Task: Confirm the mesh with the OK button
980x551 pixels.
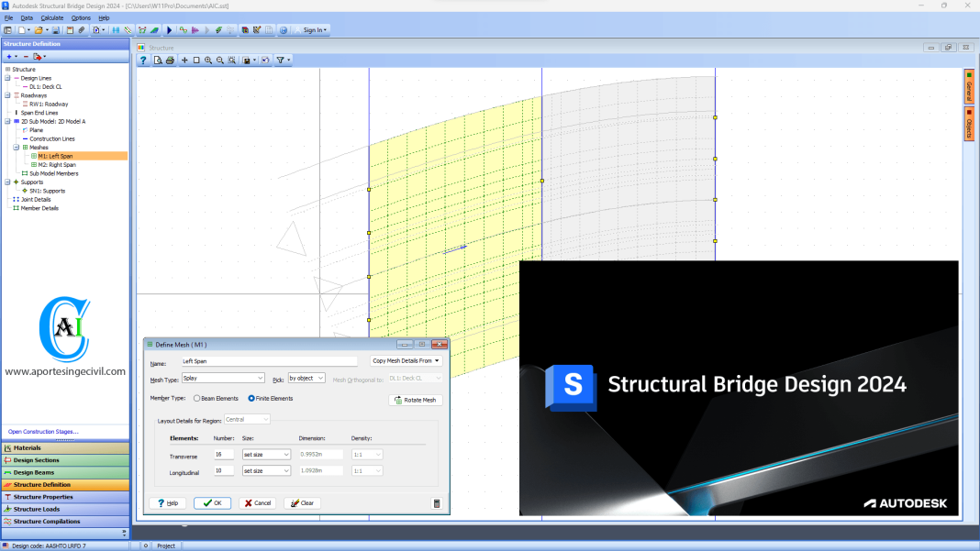Action: click(x=213, y=503)
